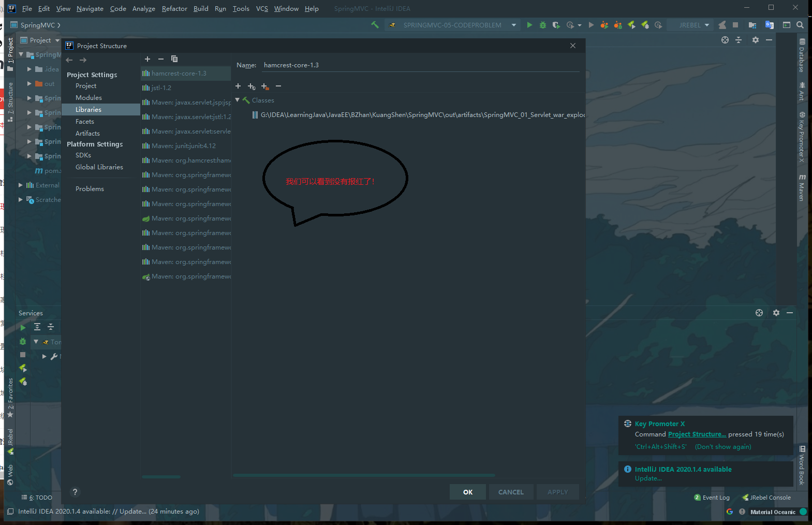Open the VCS menu
Screen dimensions: 812x525
coord(262,9)
